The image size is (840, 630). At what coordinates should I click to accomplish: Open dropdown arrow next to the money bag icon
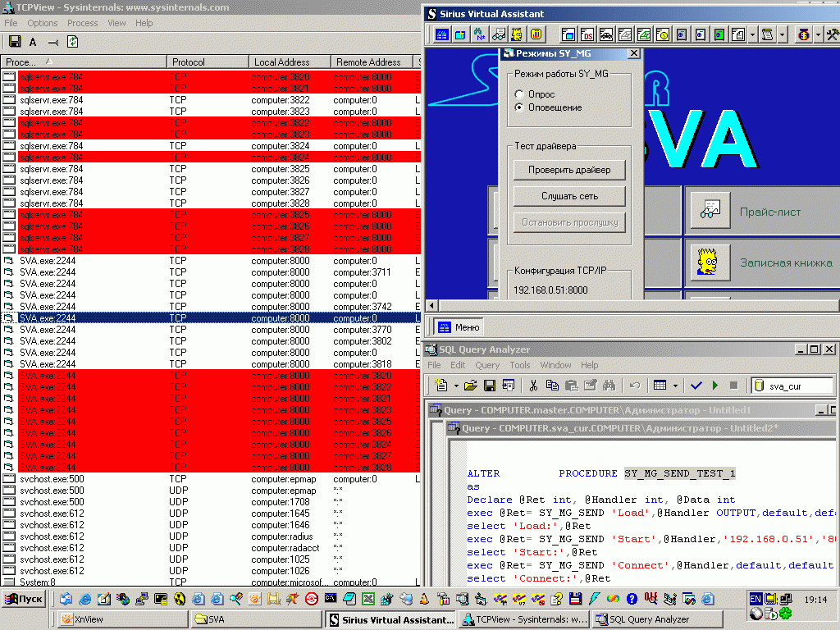(x=818, y=34)
